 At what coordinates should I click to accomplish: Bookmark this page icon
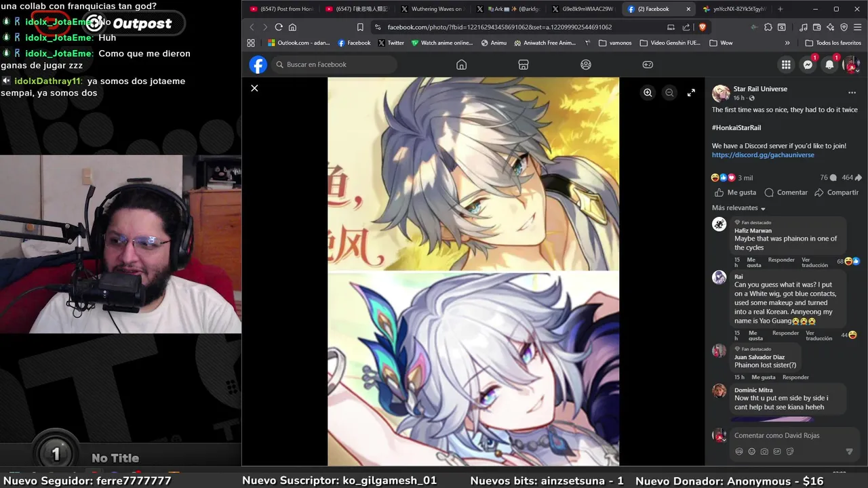coord(360,27)
